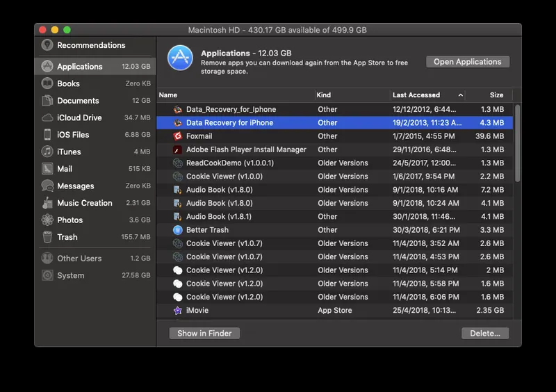Click the Applications sidebar icon
The width and height of the screenshot is (556, 392).
tap(47, 66)
